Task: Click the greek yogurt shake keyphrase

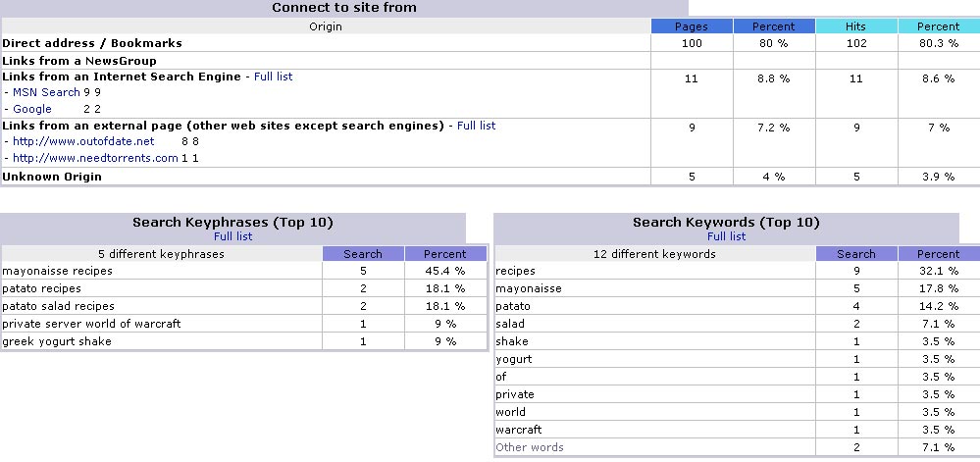Action: (x=57, y=341)
